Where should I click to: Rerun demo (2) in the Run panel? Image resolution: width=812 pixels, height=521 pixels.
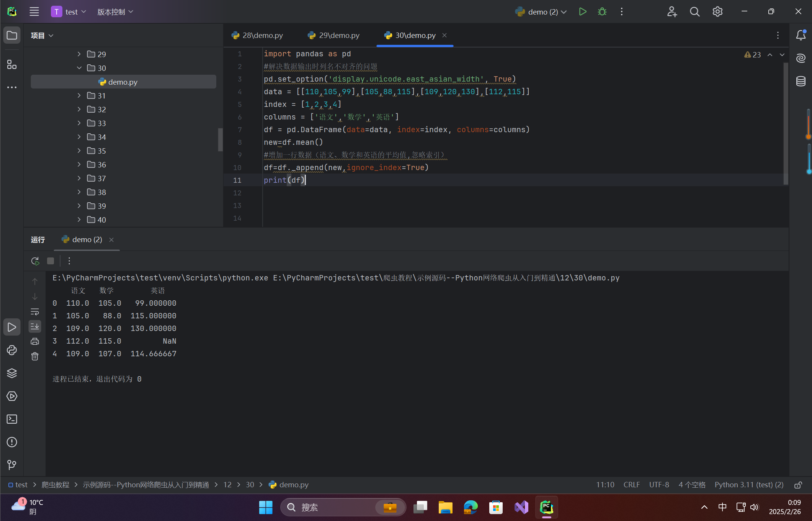coord(35,261)
